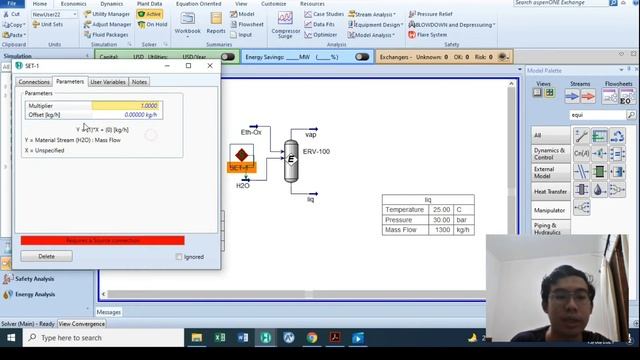The image size is (640, 360).
Task: Open Flare System
Action: [x=427, y=35]
